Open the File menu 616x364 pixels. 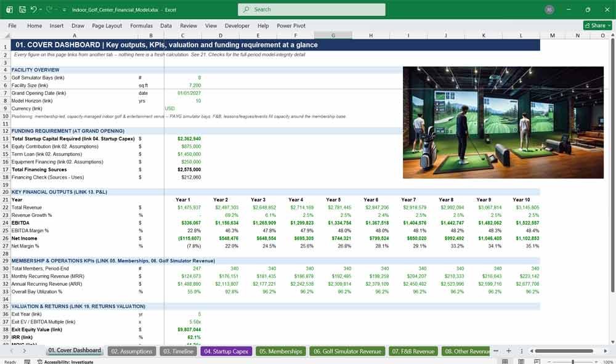12,25
